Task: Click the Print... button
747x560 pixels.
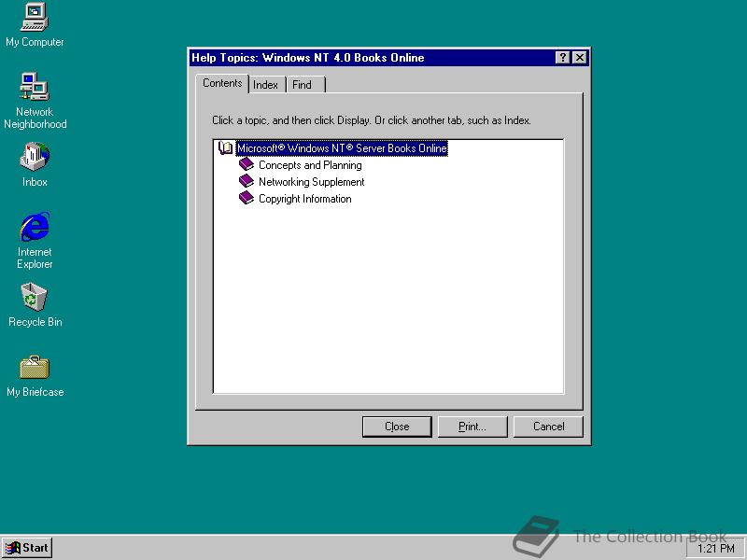Action: [472, 427]
